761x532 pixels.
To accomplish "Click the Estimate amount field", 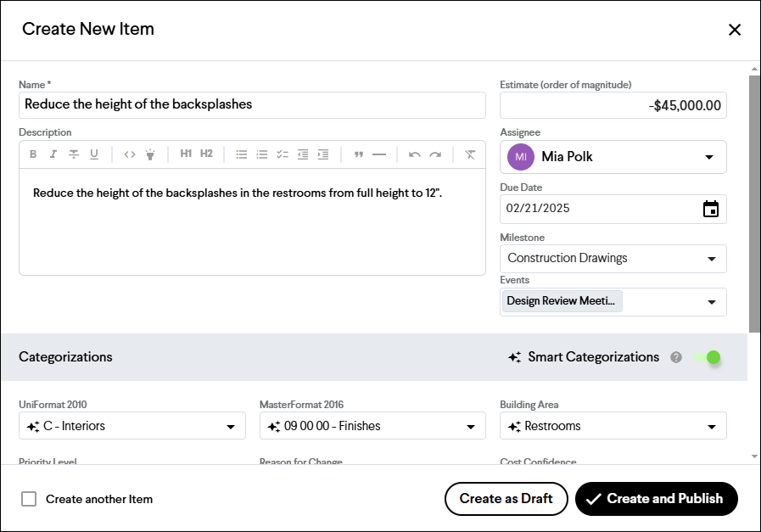I will pyautogui.click(x=613, y=105).
